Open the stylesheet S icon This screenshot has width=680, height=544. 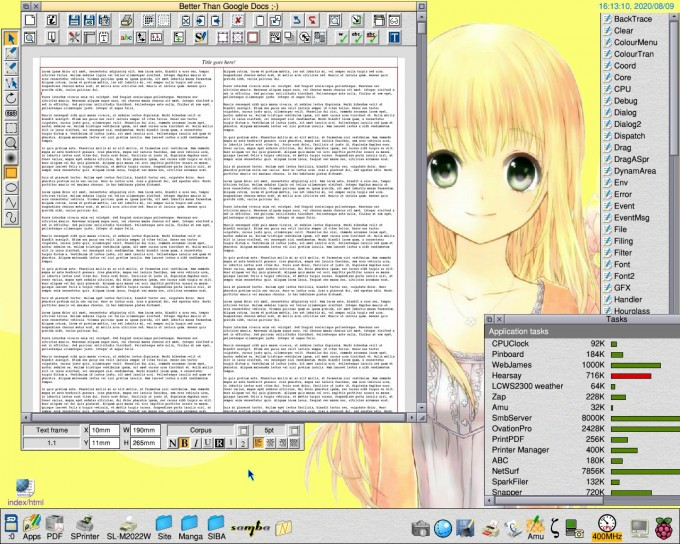point(200,37)
